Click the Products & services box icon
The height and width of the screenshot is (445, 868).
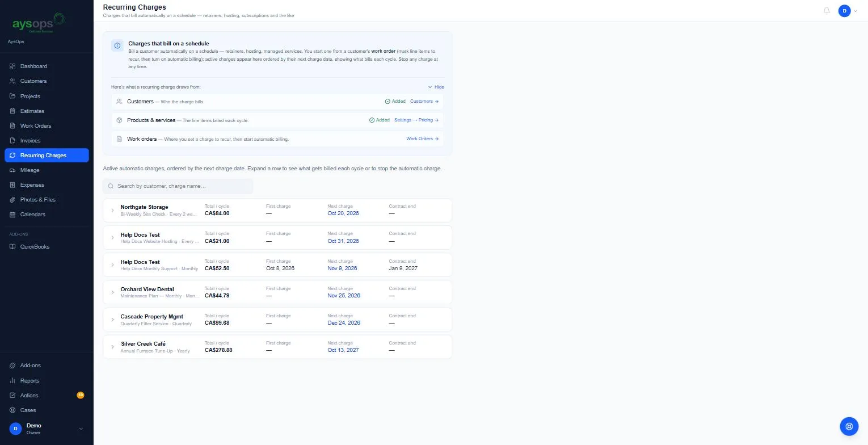(x=119, y=120)
